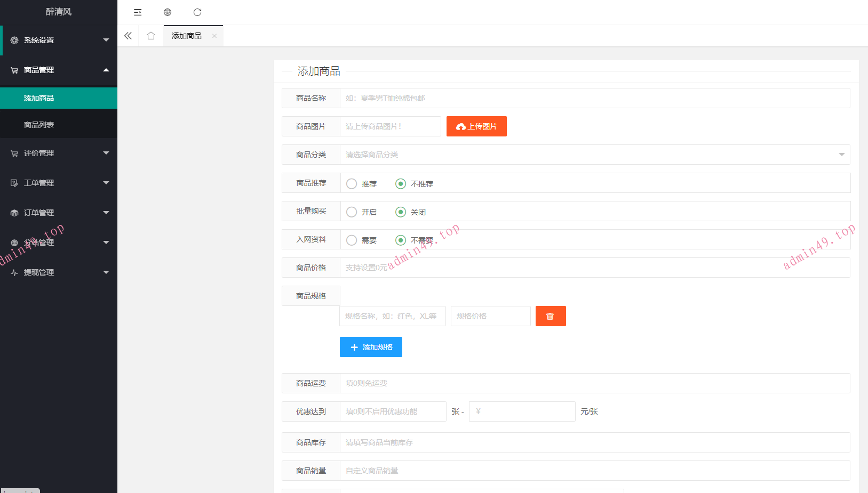
Task: Delete the specification row with trash icon
Action: tap(550, 316)
